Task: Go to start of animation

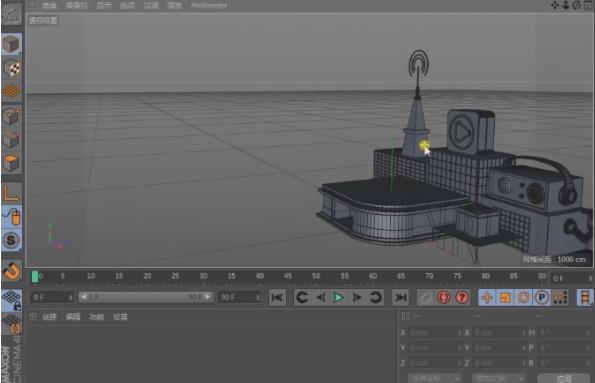Action: click(277, 297)
